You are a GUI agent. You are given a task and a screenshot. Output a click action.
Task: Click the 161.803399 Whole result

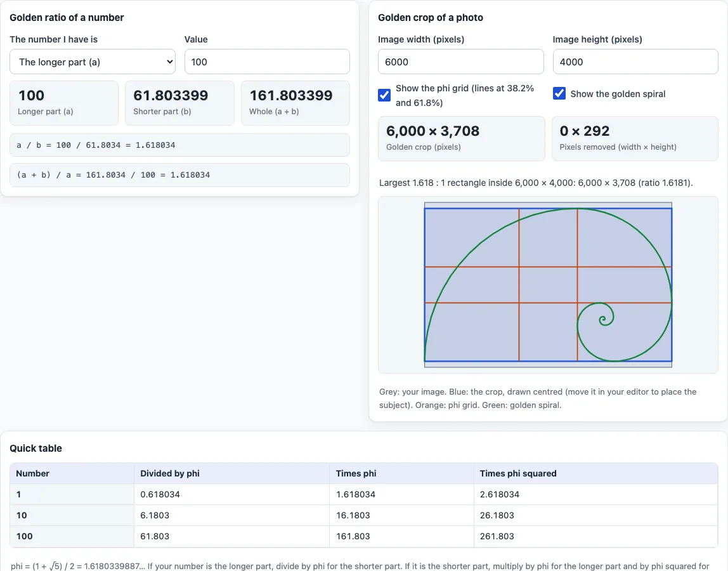296,103
